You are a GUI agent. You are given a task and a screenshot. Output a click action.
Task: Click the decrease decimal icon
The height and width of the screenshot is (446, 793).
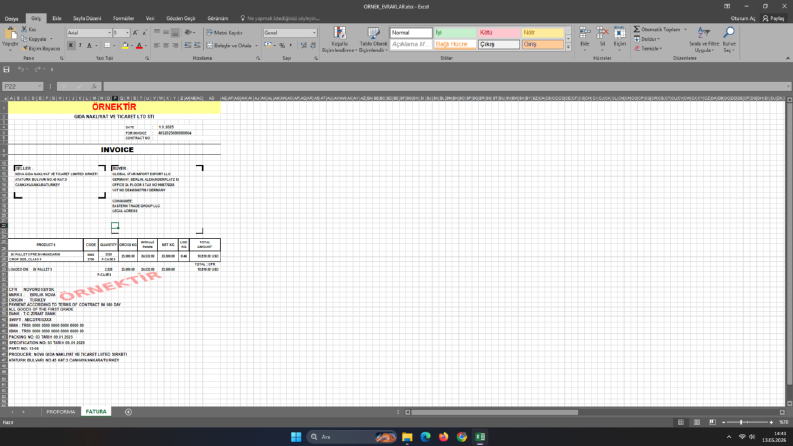[x=313, y=46]
